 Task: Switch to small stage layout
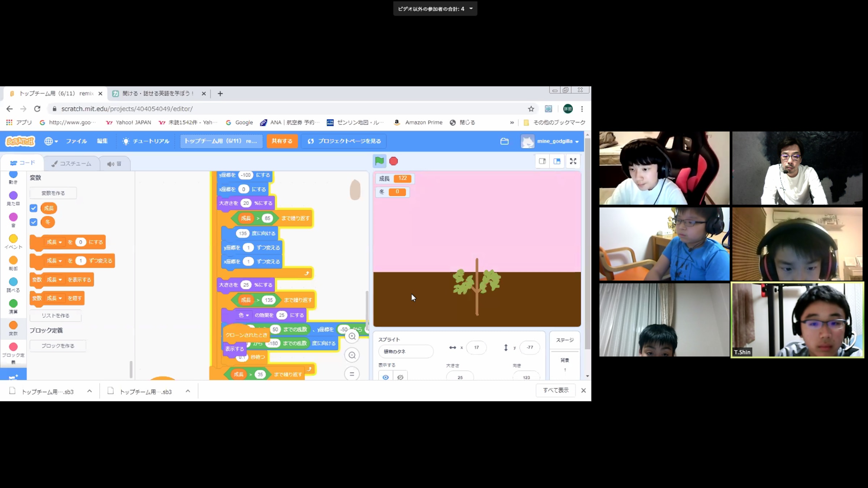pyautogui.click(x=542, y=161)
